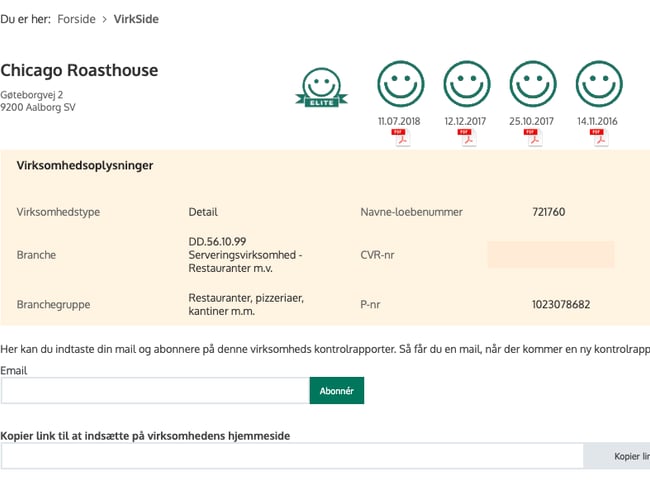This screenshot has width=650, height=500.
Task: Click the Branche label
Action: pos(36,255)
